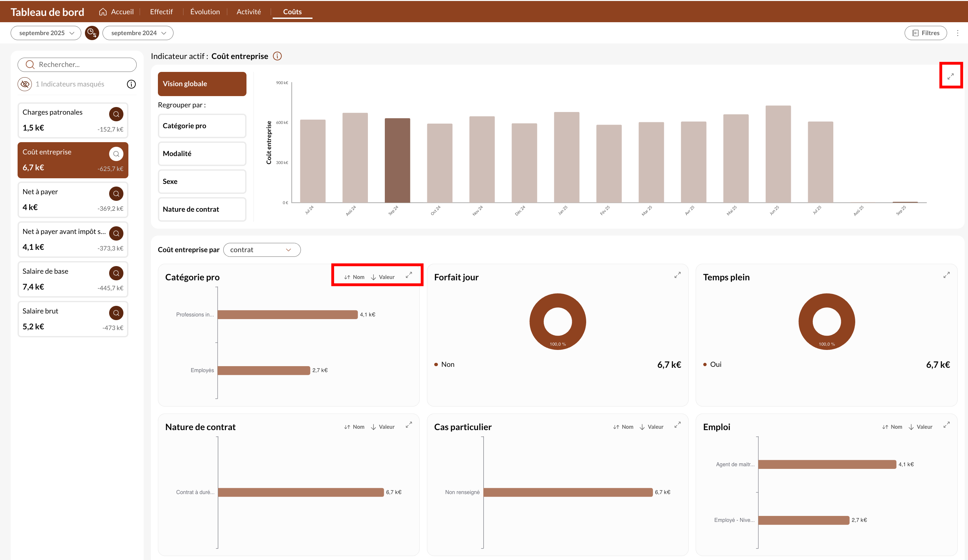Expand the Forfait jour chart

click(x=677, y=275)
